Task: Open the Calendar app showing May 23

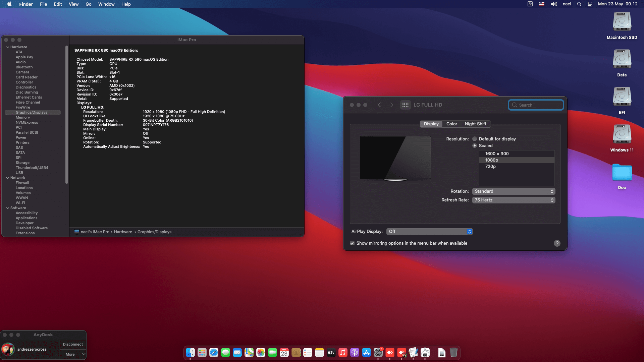Action: pyautogui.click(x=284, y=353)
